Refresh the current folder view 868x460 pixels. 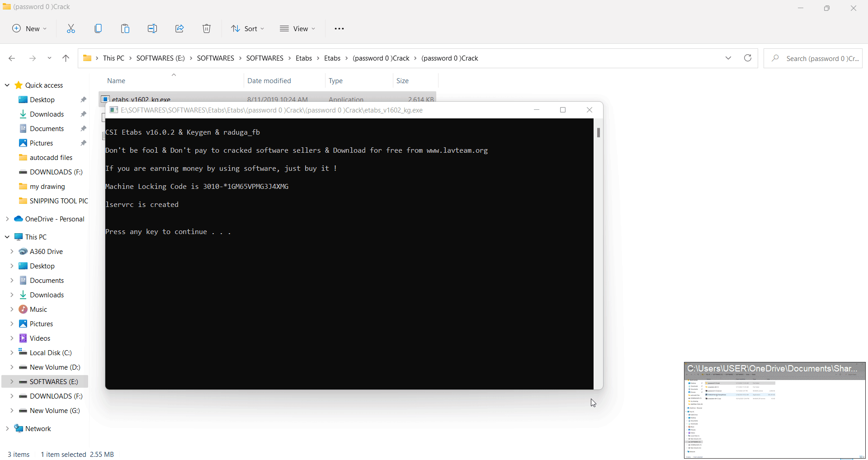(x=748, y=58)
